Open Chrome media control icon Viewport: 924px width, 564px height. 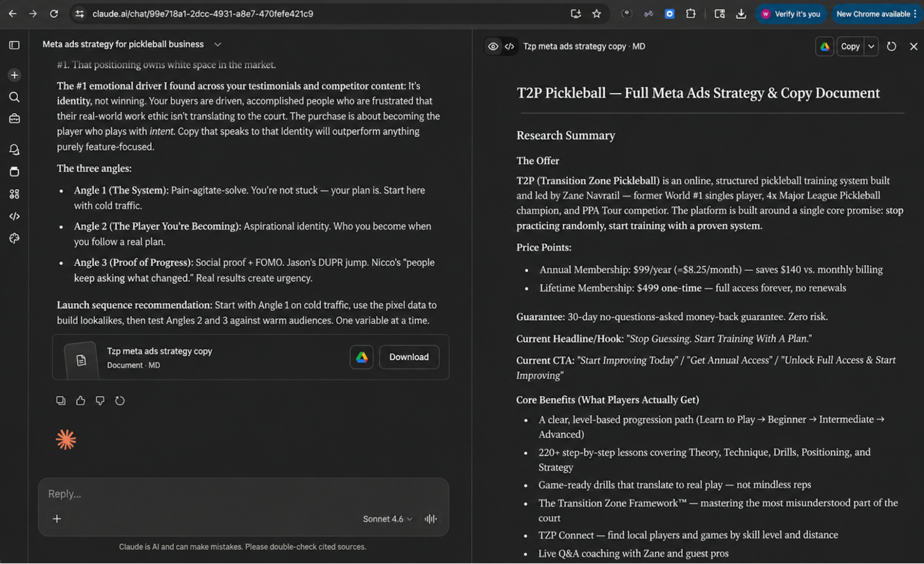pos(720,14)
